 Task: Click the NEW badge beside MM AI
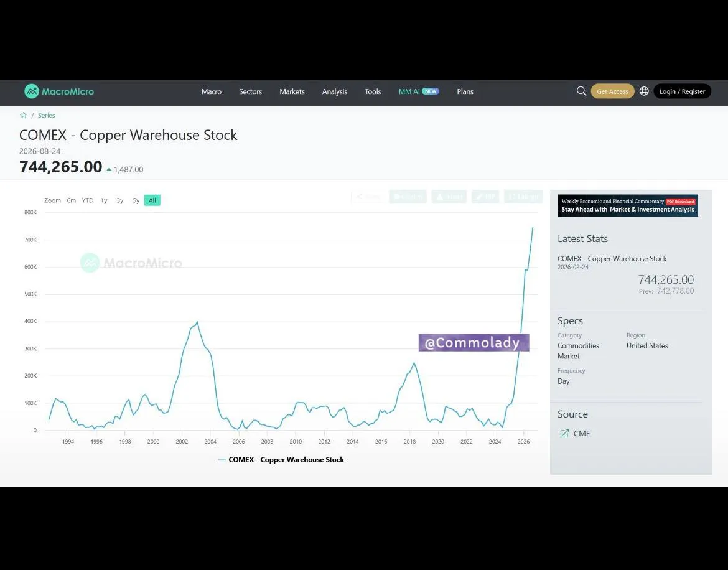click(431, 91)
